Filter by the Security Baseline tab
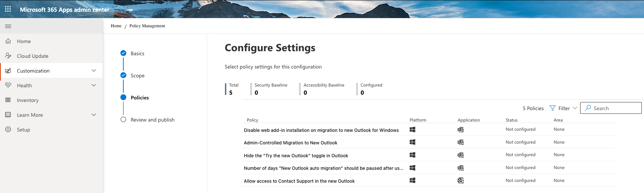The width and height of the screenshot is (644, 193). tap(271, 89)
